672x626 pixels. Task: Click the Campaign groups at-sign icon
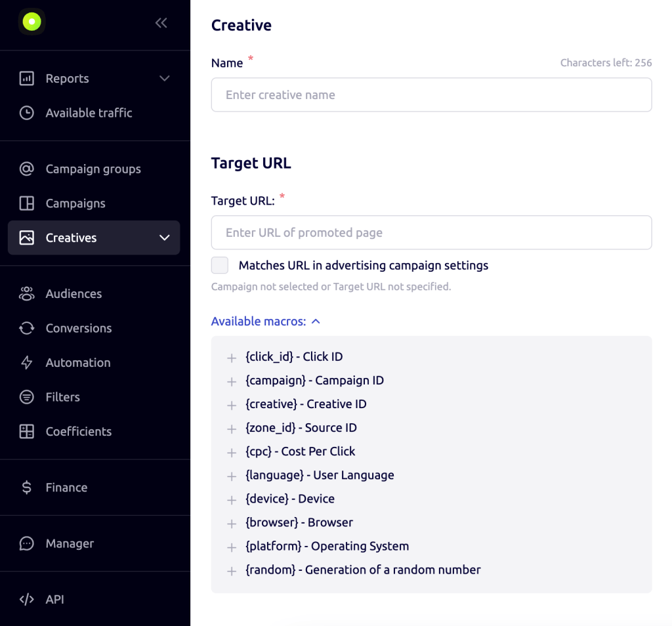point(26,169)
